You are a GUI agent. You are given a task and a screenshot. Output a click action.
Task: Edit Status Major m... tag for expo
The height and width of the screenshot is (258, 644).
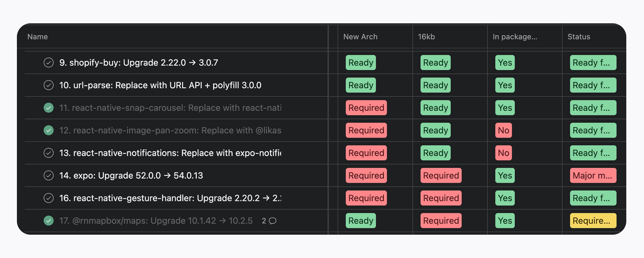tap(593, 175)
